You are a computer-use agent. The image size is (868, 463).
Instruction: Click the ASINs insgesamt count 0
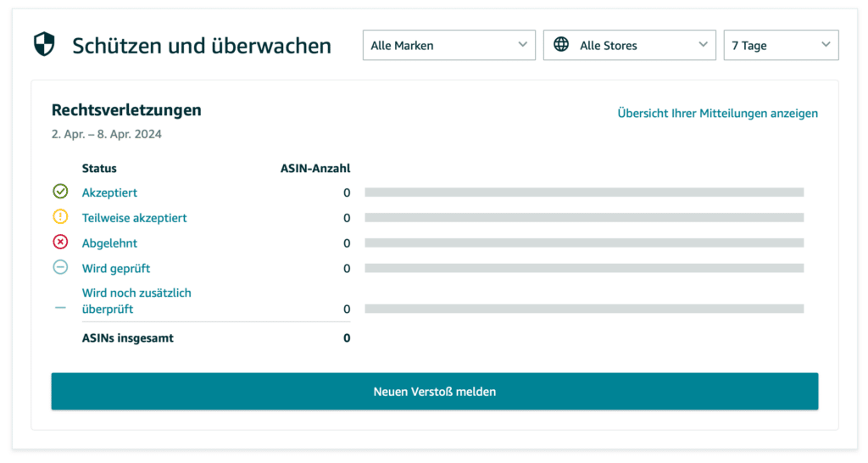click(347, 337)
